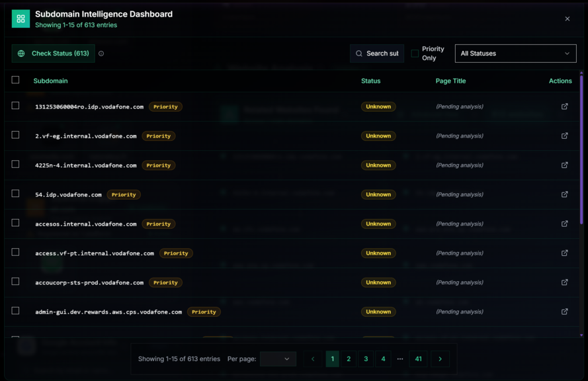Tick the select-all checkbox in table header

click(15, 80)
